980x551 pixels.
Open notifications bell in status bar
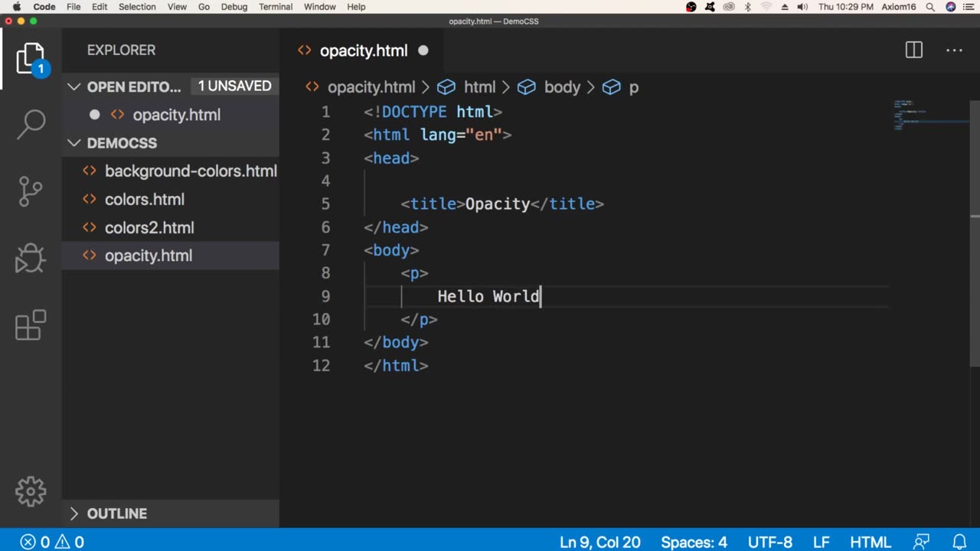click(x=959, y=542)
